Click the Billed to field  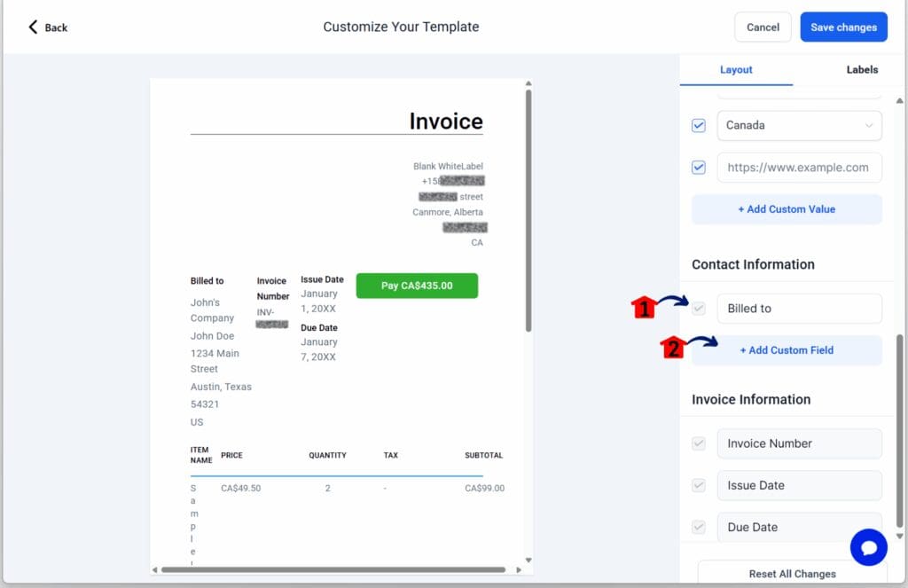coord(799,308)
